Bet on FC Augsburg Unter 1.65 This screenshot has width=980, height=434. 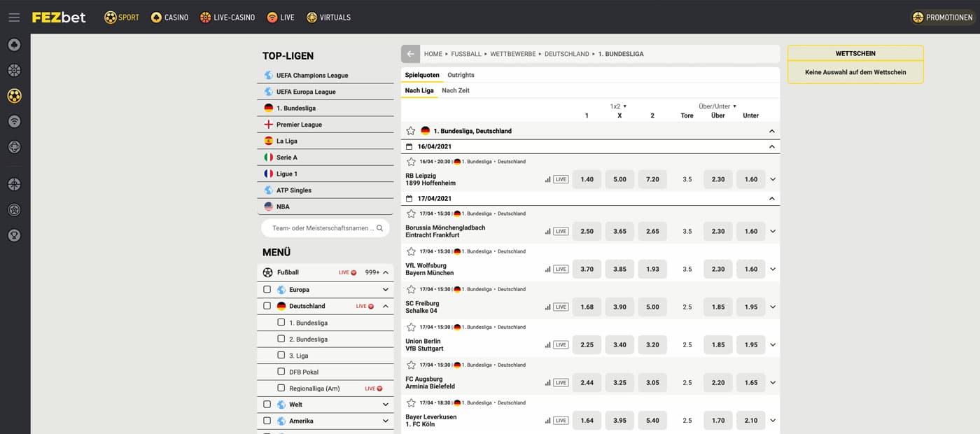[x=751, y=382]
